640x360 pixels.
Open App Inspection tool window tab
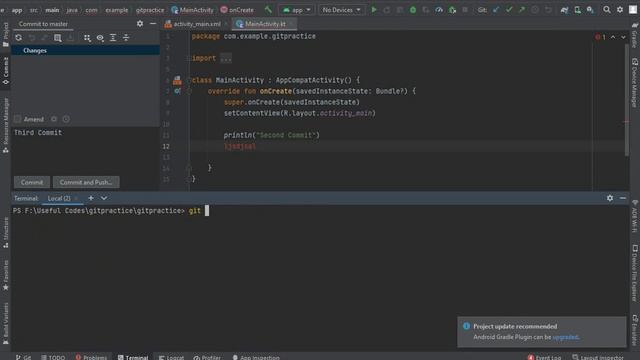[x=256, y=357]
